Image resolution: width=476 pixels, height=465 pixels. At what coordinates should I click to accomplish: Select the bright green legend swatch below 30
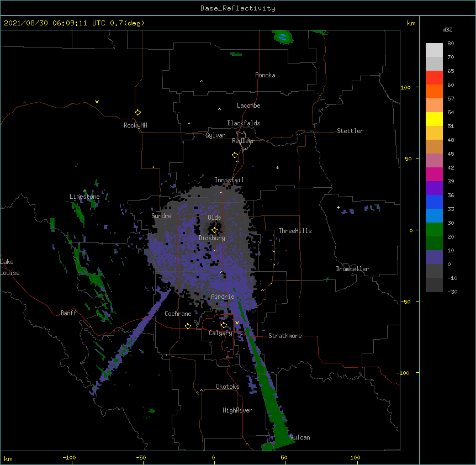(x=434, y=230)
